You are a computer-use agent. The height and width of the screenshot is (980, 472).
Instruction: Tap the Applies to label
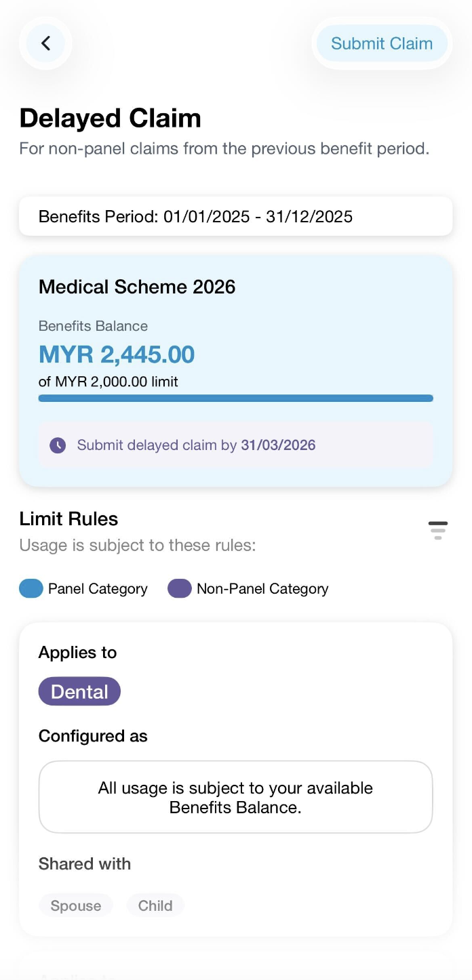click(77, 653)
